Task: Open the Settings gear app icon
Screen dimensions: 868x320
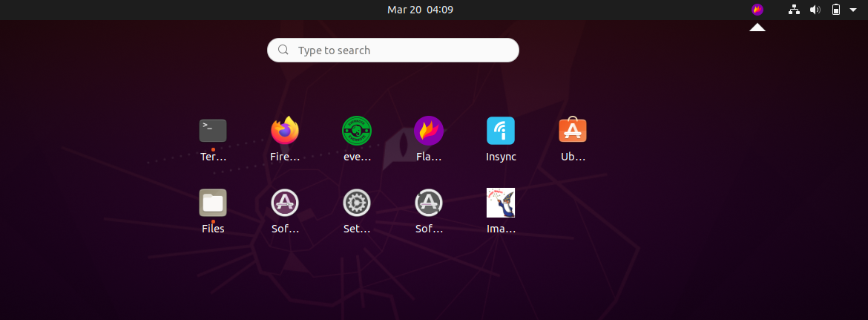Action: coord(357,203)
